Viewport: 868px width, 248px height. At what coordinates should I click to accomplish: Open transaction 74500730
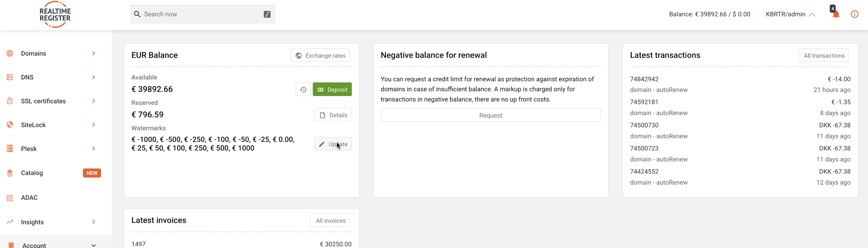[x=644, y=125]
